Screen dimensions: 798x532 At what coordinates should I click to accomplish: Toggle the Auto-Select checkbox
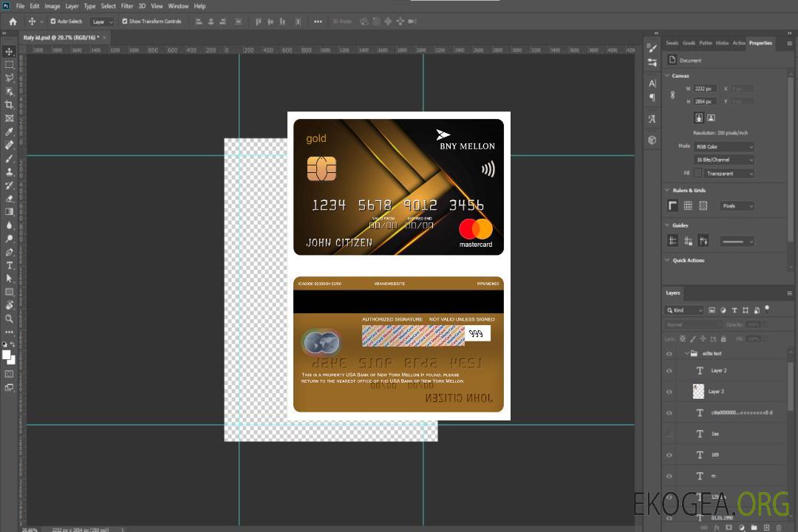tap(53, 21)
